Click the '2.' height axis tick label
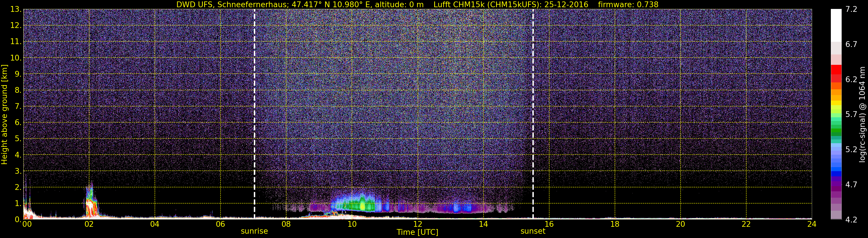Screen dimensions: 868x238 (18, 188)
